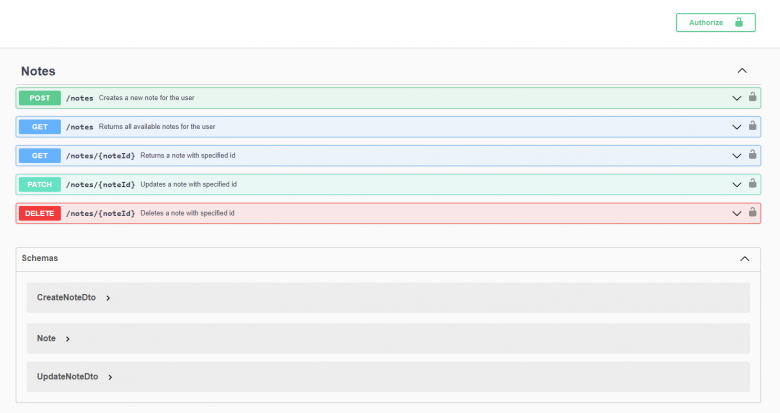Collapse the Notes section chevron
Viewport: 780px width, 413px height.
[742, 71]
